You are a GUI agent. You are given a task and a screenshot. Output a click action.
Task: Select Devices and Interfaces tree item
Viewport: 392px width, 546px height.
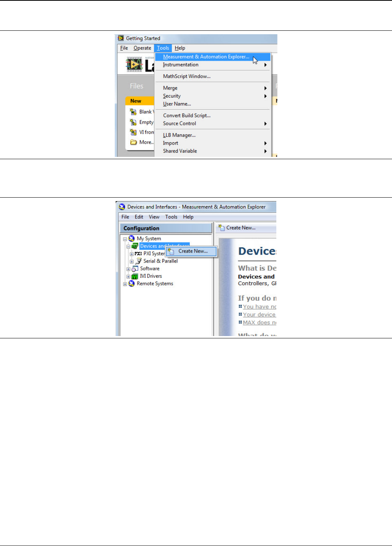164,246
